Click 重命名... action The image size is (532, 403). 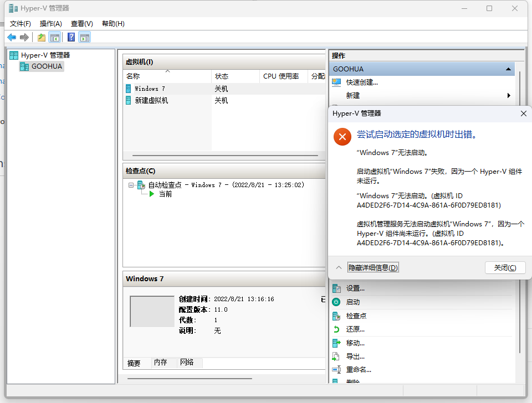(x=359, y=370)
